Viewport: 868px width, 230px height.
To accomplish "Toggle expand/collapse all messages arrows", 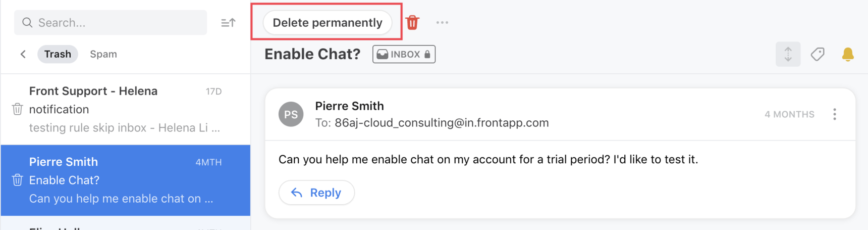I will (788, 54).
